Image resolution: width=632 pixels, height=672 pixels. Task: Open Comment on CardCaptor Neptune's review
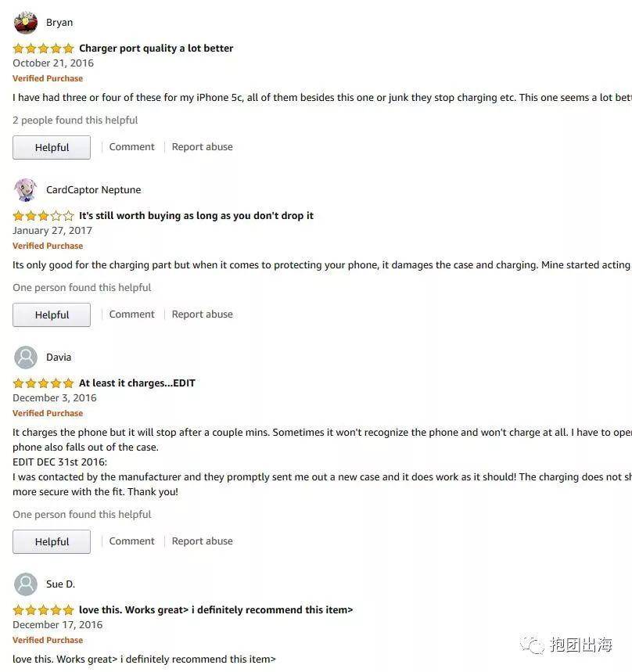[x=131, y=314]
